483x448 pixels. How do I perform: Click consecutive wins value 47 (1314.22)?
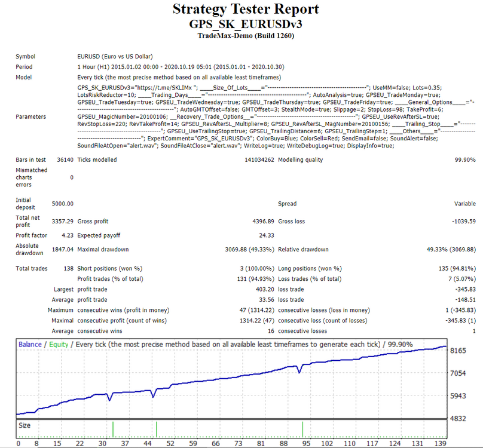(x=256, y=310)
